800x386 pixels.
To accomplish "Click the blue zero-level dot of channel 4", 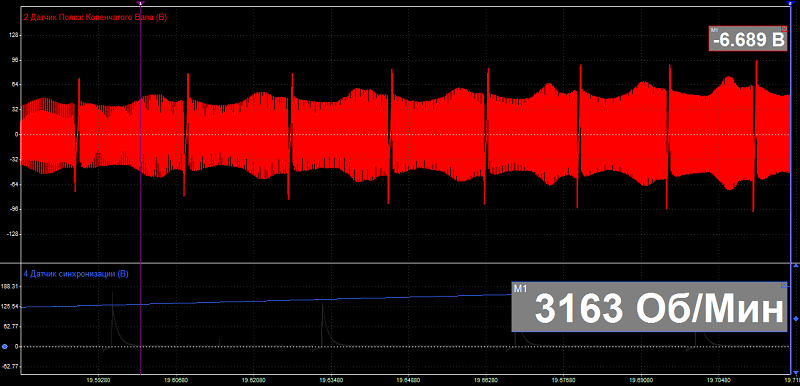I will [x=5, y=347].
